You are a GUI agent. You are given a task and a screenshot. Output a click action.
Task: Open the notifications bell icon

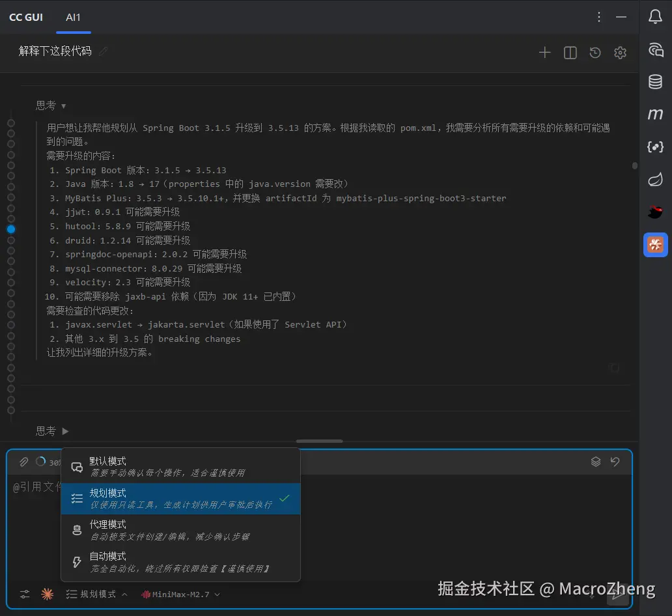coord(655,17)
